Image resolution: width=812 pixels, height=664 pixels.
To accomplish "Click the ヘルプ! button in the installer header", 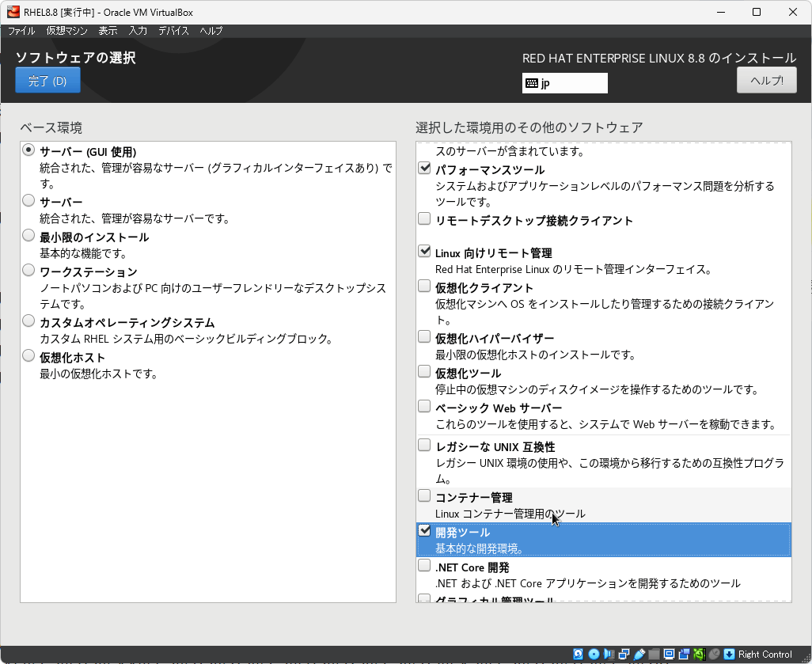I will click(766, 80).
